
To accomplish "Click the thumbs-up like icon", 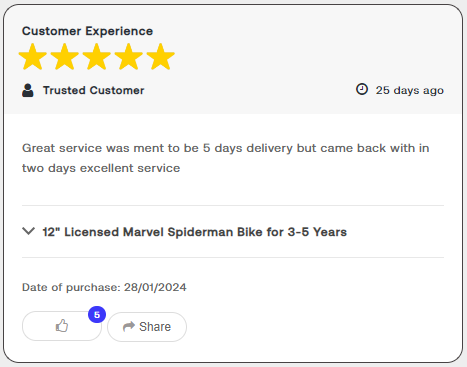I will coord(62,326).
